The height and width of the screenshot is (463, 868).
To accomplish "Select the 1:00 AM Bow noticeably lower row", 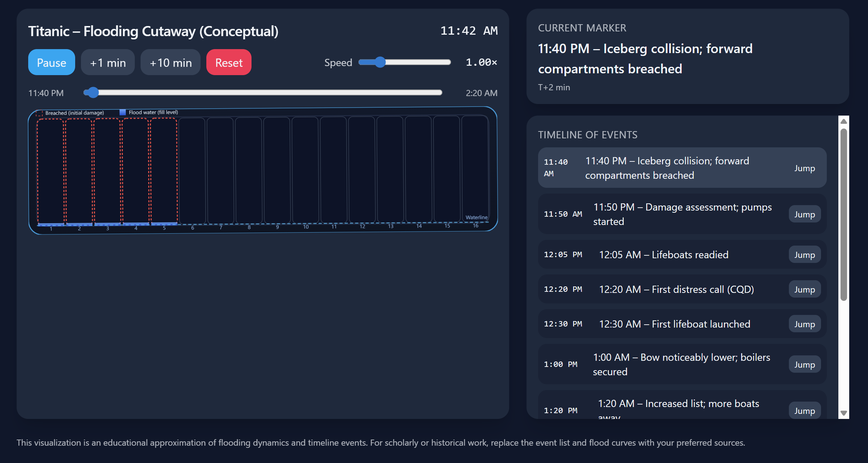I will point(682,364).
